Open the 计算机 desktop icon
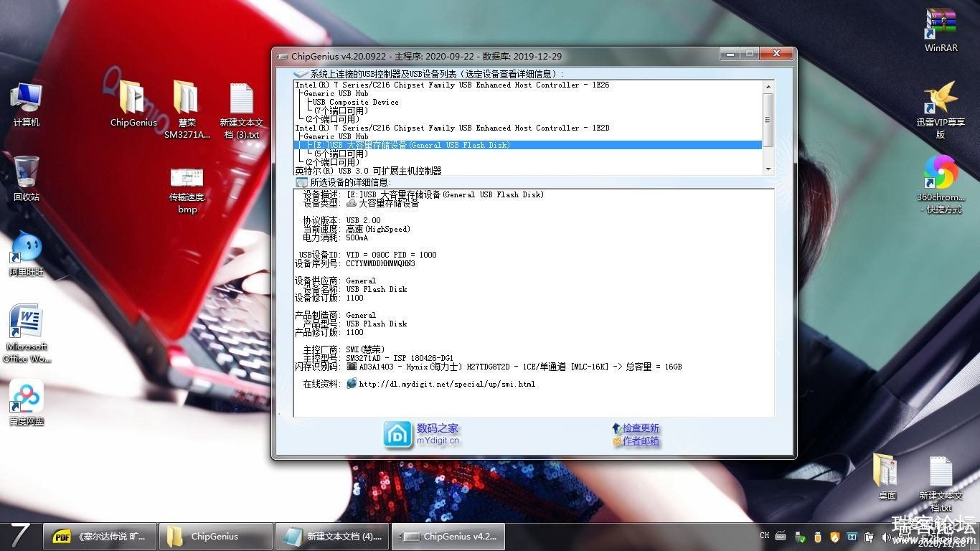Image resolution: width=980 pixels, height=551 pixels. tap(27, 105)
